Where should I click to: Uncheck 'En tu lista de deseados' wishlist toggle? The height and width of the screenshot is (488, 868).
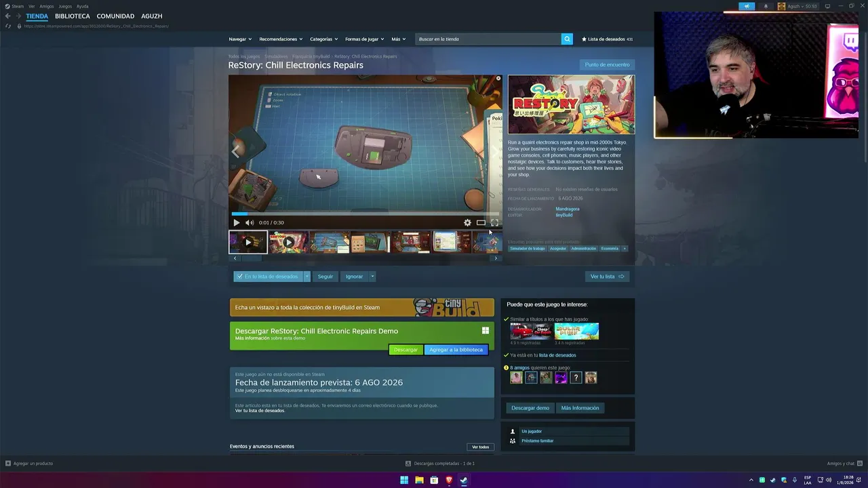[x=268, y=277]
